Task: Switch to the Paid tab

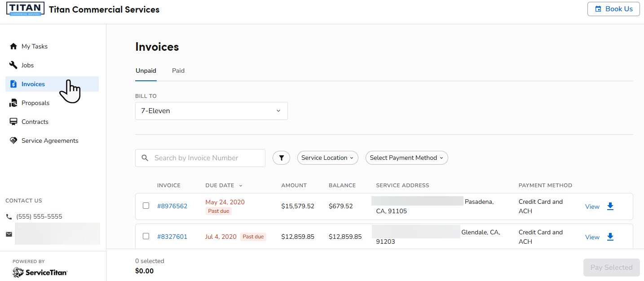Action: (178, 70)
